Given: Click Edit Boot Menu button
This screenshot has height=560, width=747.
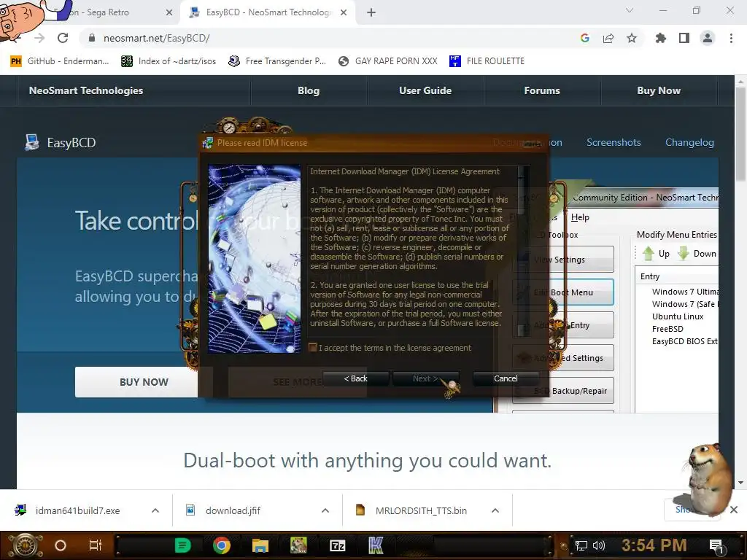Looking at the screenshot, I should pyautogui.click(x=563, y=292).
